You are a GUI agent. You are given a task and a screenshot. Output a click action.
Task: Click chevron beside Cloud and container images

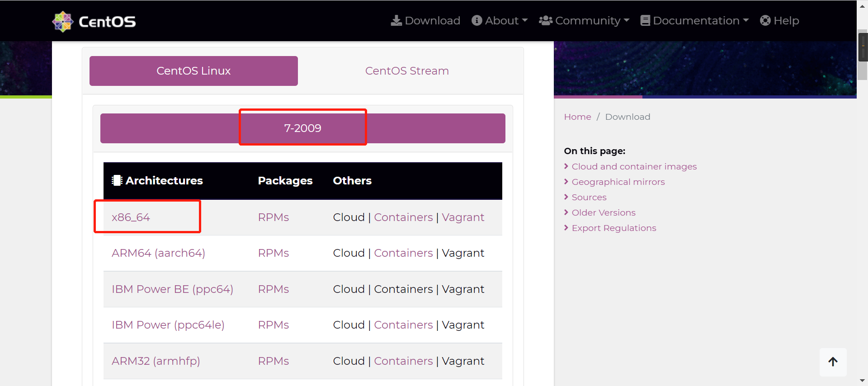tap(566, 166)
